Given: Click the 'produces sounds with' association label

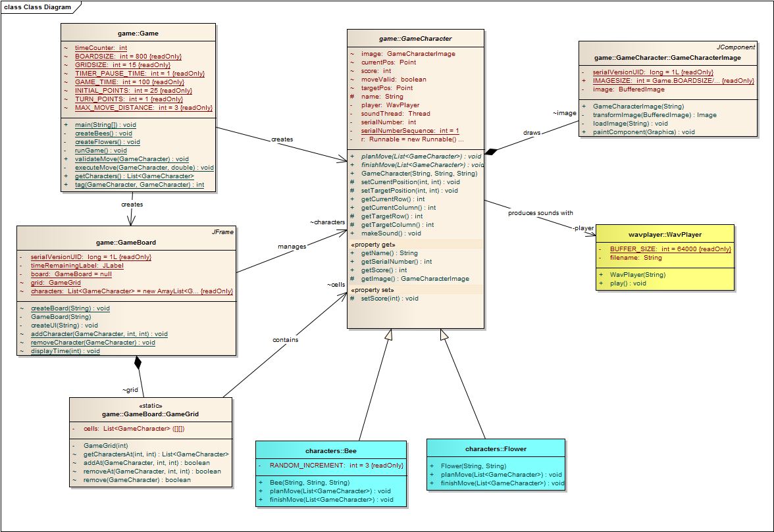Looking at the screenshot, I should tap(540, 212).
